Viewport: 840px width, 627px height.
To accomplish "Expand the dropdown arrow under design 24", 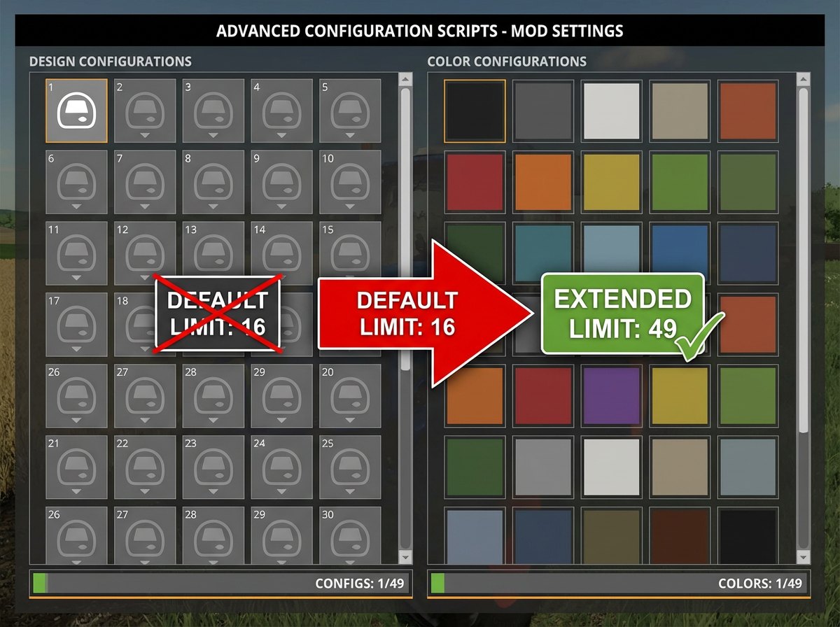I will 281,491.
